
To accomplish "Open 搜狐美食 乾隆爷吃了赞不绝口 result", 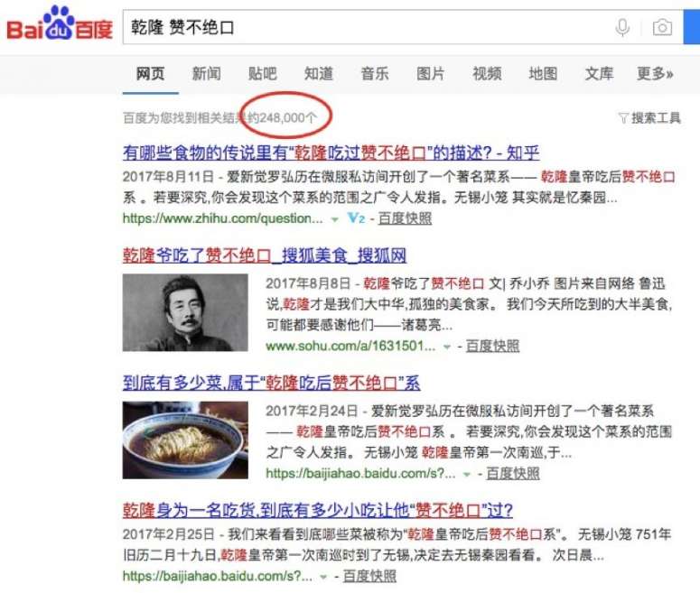I will pyautogui.click(x=265, y=255).
